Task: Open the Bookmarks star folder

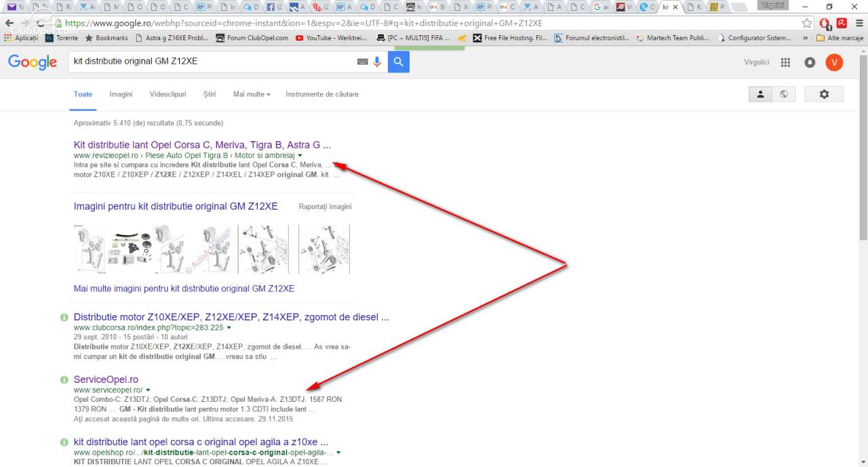Action: click(x=106, y=38)
